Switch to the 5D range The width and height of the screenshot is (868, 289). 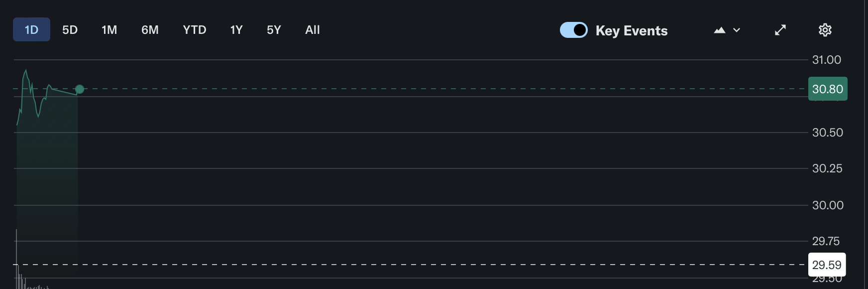pyautogui.click(x=70, y=30)
